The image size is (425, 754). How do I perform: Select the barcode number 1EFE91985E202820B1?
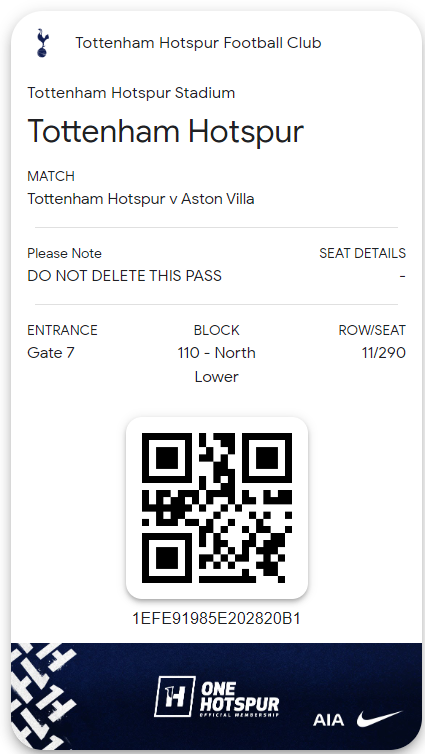point(217,618)
